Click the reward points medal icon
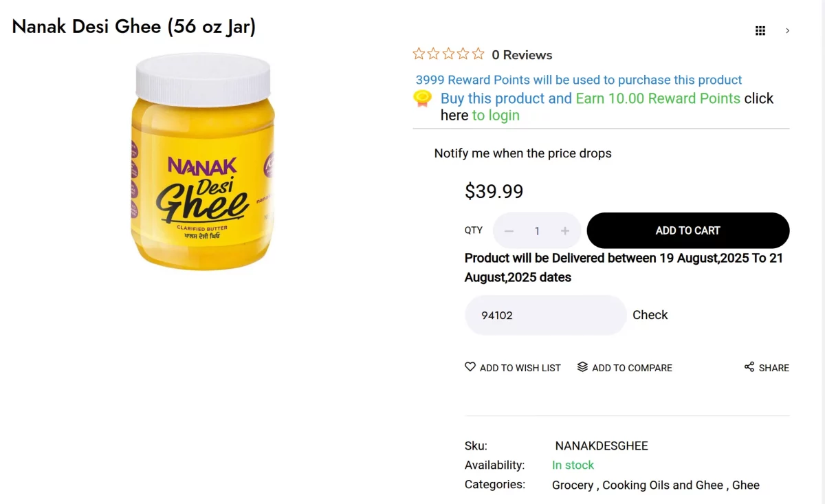Screen dimensions: 825x504 (x=422, y=99)
